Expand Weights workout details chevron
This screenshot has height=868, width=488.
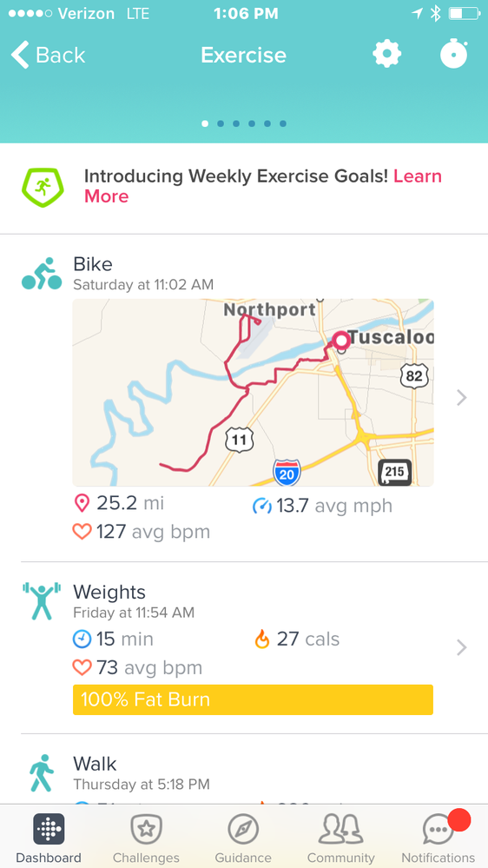(461, 647)
